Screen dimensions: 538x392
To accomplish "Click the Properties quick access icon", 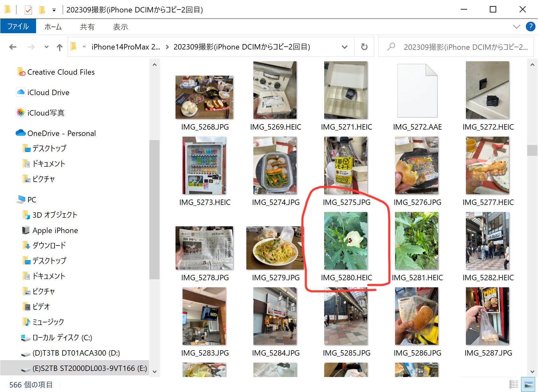I will (x=28, y=10).
